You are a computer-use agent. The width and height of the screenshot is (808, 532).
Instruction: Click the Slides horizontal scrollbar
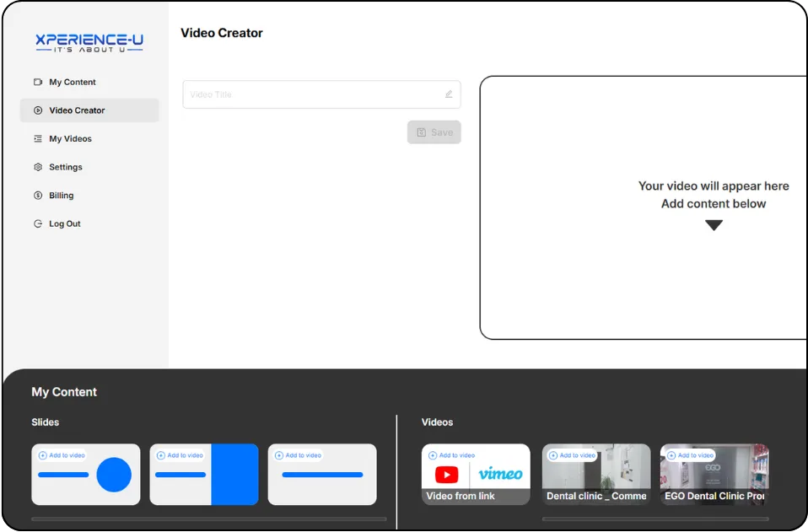click(208, 519)
